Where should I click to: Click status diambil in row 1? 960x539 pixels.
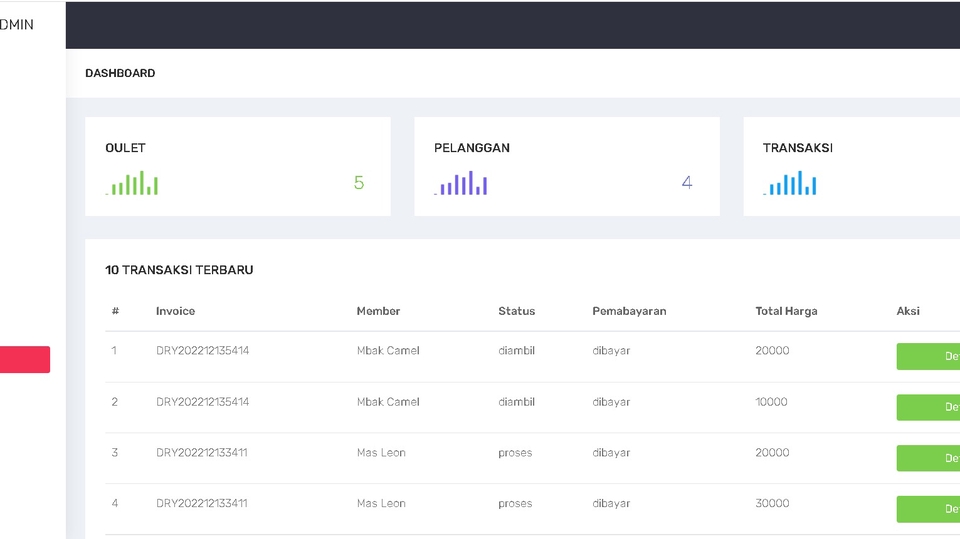point(517,351)
